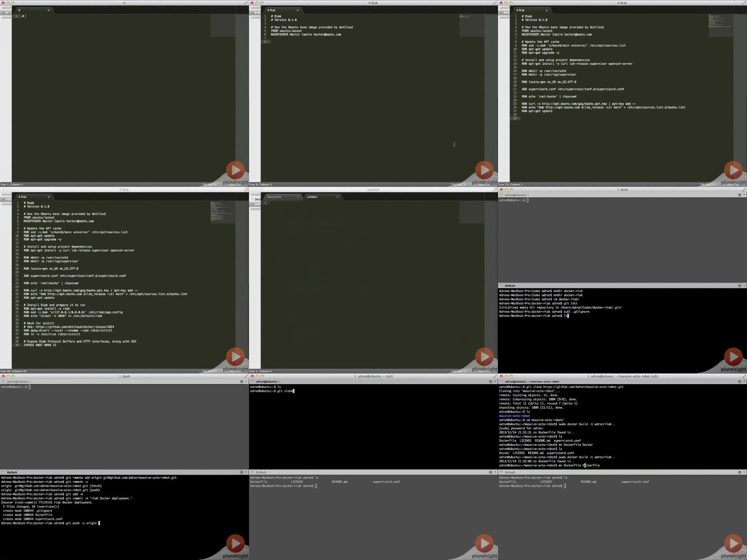
Task: Play the video with the eight-line Riak file
Action: (x=484, y=170)
